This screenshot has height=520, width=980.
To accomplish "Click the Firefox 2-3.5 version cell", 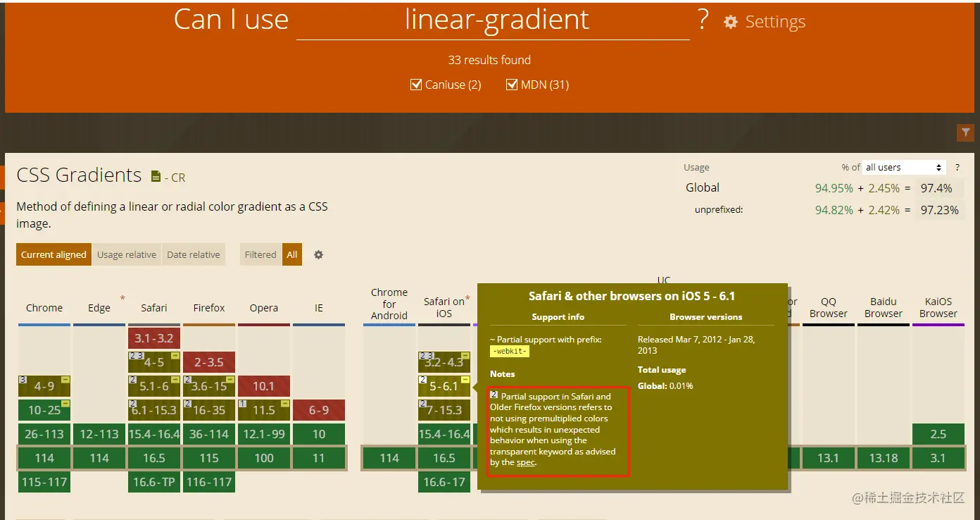I will pyautogui.click(x=209, y=362).
